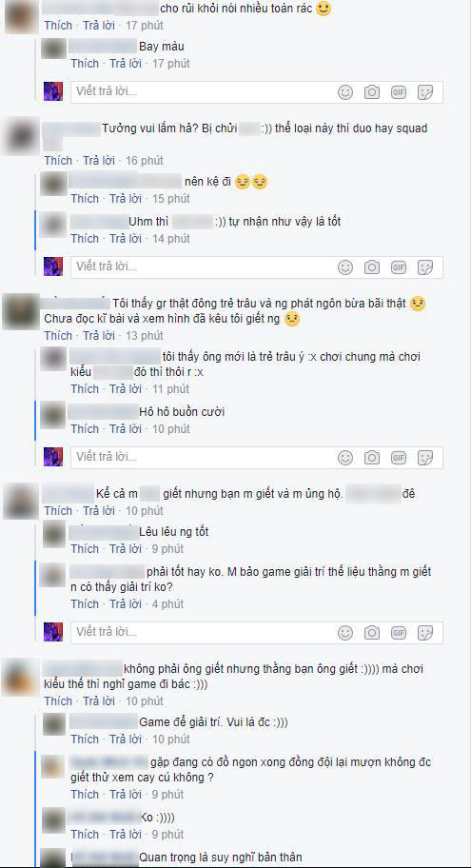Reply to 'Tưởng vui lắm hả' comment
Viewport: 471px width, 868px height.
99,161
